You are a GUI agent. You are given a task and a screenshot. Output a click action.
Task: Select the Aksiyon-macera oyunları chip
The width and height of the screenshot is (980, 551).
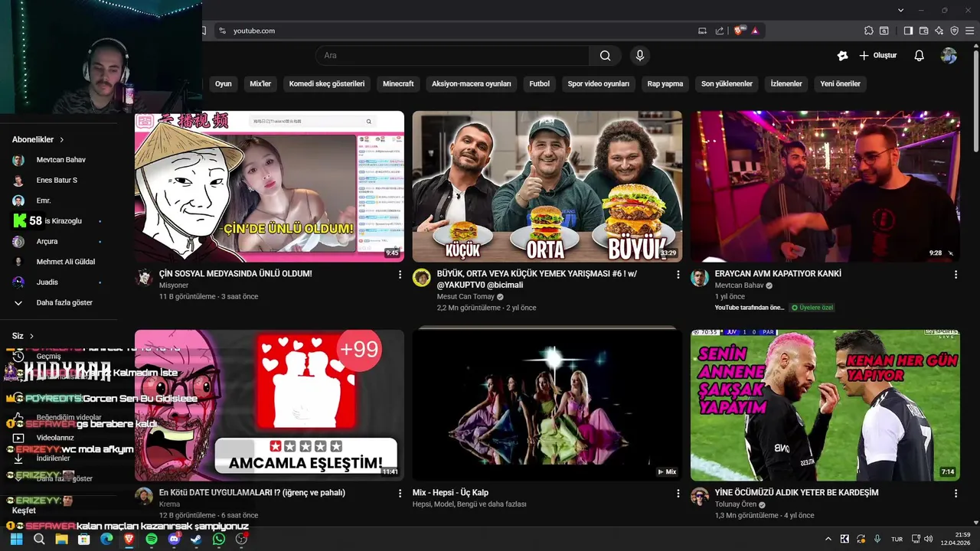tap(471, 83)
